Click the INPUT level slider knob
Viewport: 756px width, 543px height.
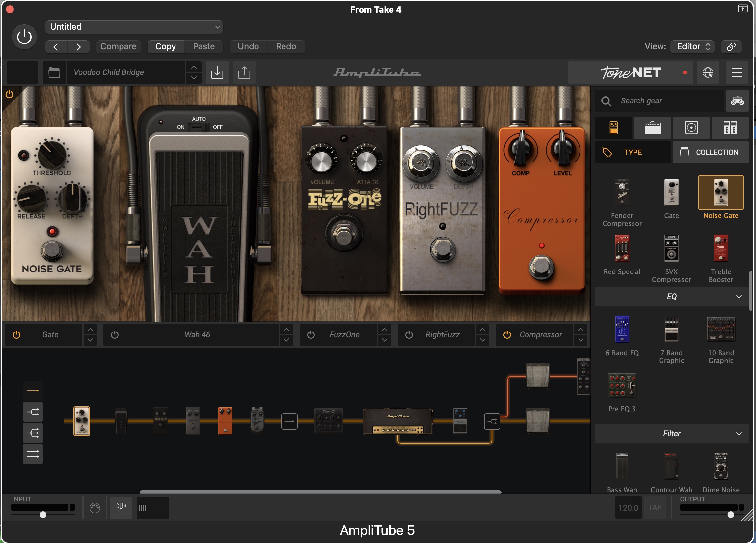click(x=43, y=515)
